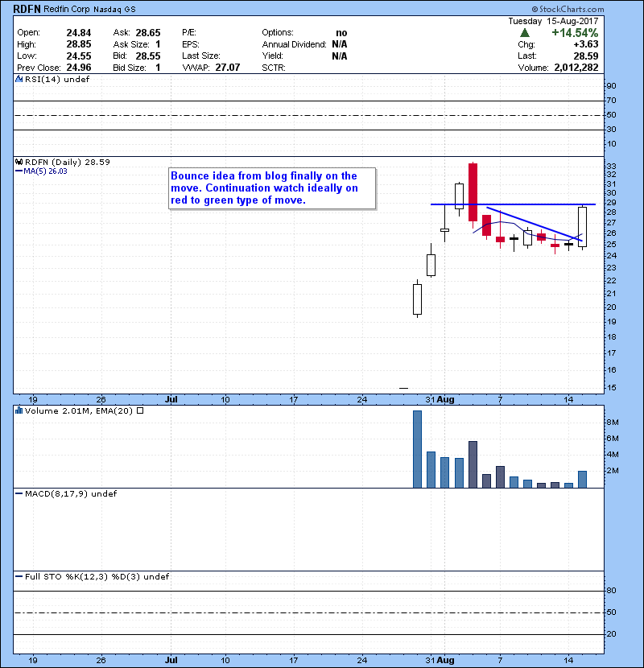Viewport: 644px width, 668px height.
Task: Click the Chg value +3.63
Action: [x=586, y=44]
